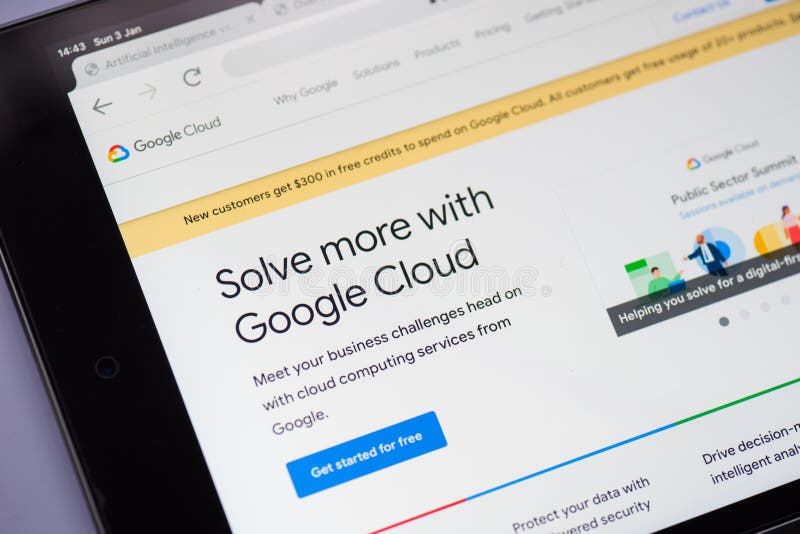Select the second carousel dot indicator

(x=745, y=315)
